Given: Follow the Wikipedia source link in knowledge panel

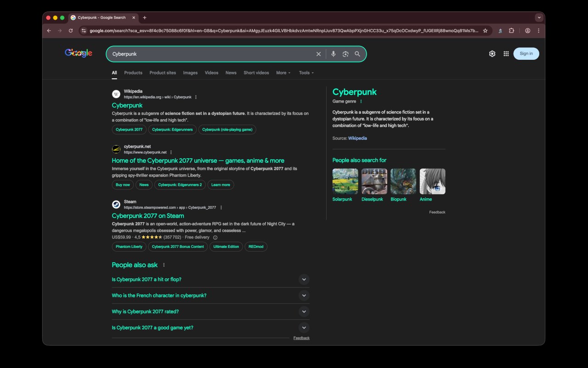Looking at the screenshot, I should pyautogui.click(x=357, y=138).
